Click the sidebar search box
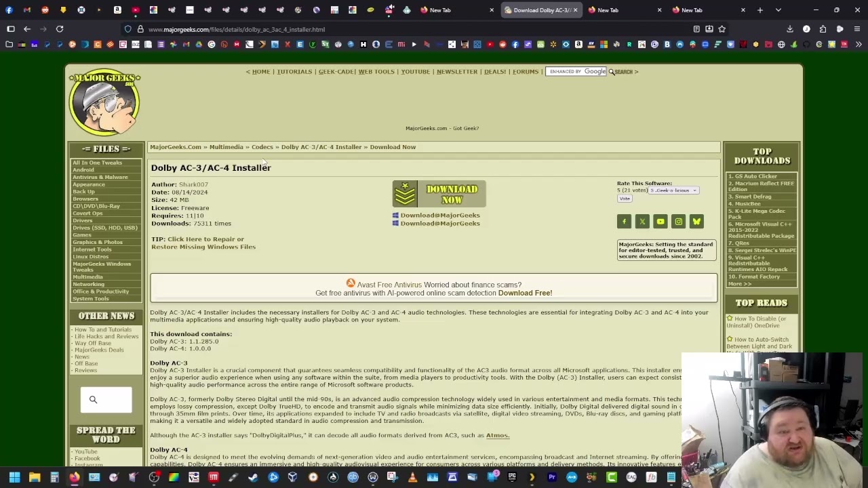The image size is (868, 488). [x=106, y=399]
